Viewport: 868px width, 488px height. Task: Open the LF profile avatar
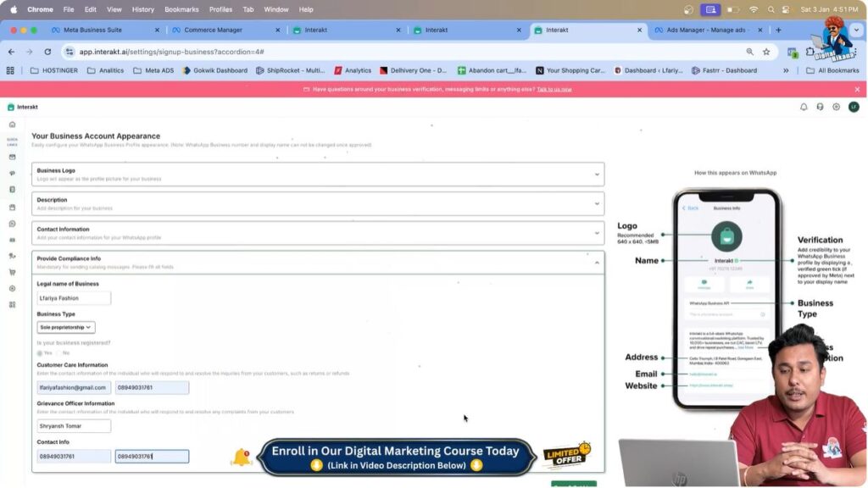click(854, 107)
